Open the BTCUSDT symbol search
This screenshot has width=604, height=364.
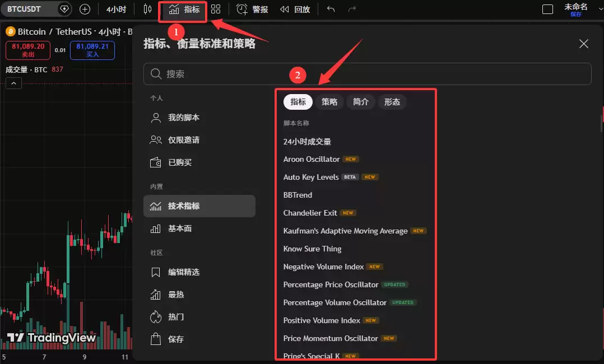(x=24, y=10)
